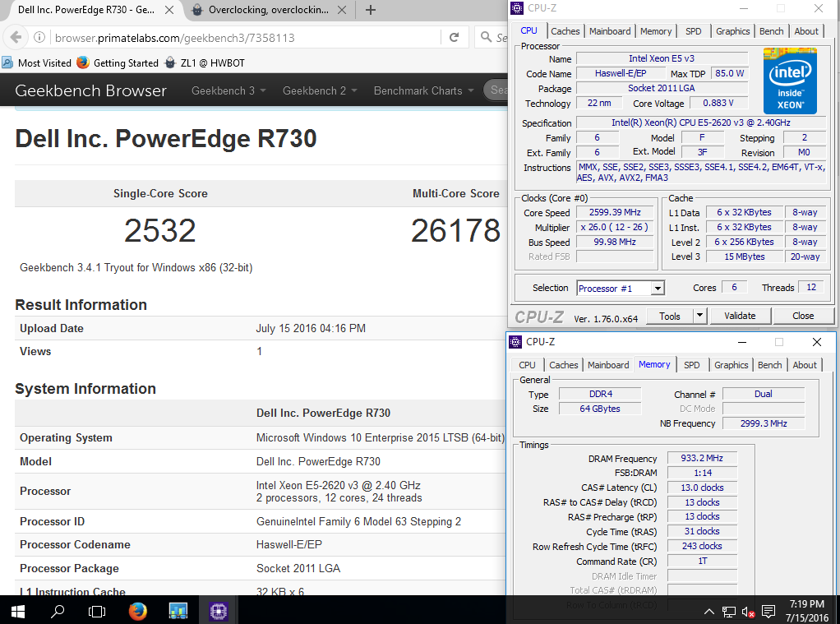Open the Geekbench Browser home link

(x=90, y=90)
